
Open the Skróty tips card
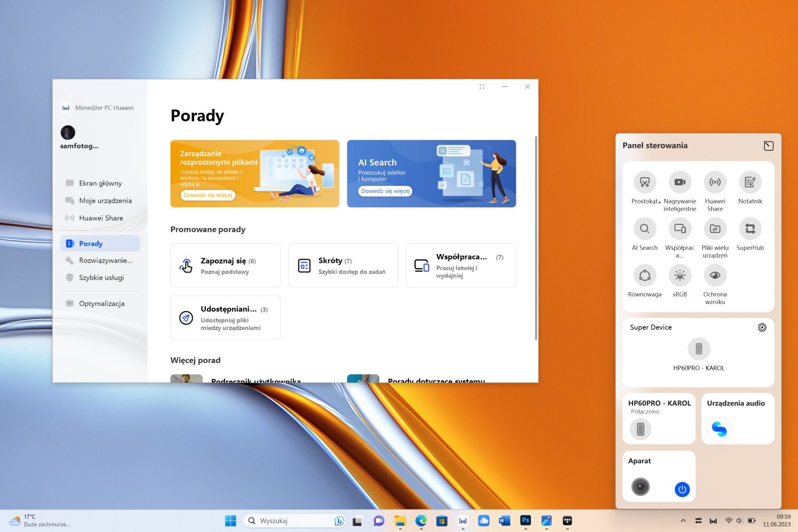pyautogui.click(x=343, y=266)
